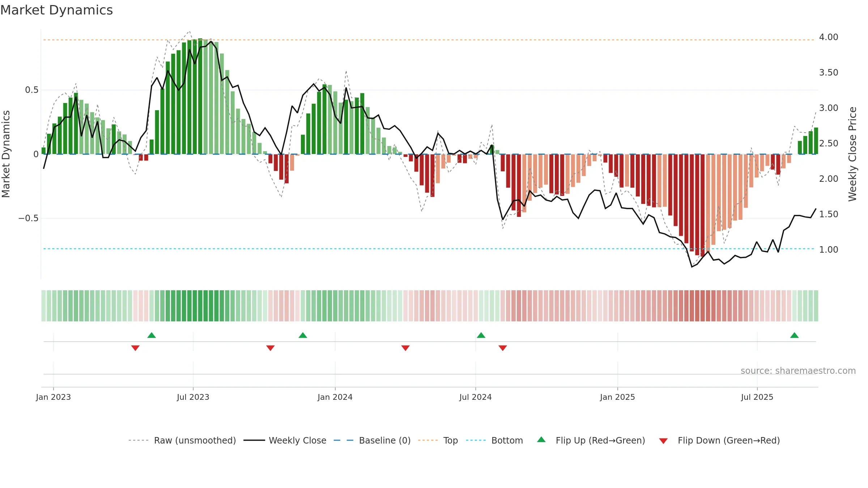Click the red Flip Down triangle icon in legend
This screenshot has height=488, width=868.
pos(663,441)
